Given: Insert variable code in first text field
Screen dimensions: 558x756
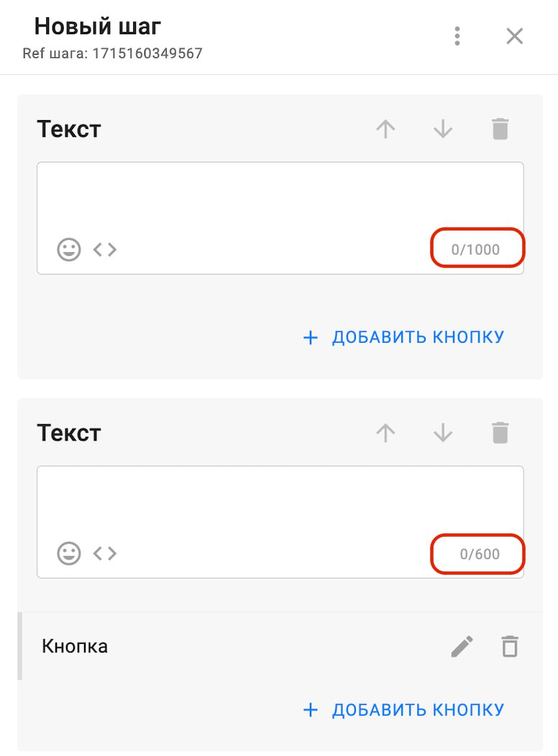Looking at the screenshot, I should (105, 249).
